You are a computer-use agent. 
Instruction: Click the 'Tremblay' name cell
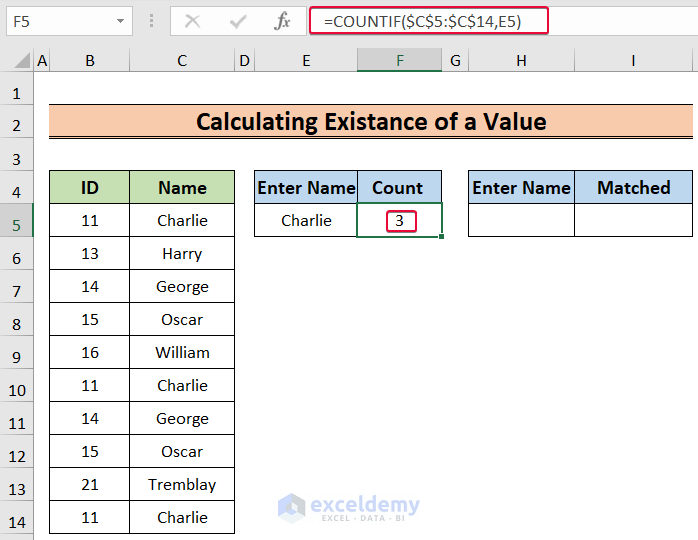pyautogui.click(x=182, y=484)
